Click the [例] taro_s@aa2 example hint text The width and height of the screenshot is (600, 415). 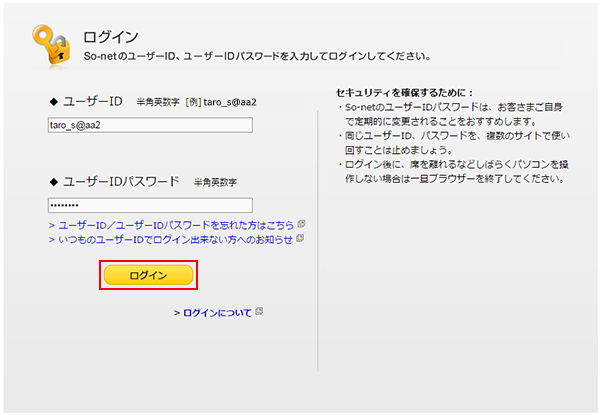coord(210,102)
